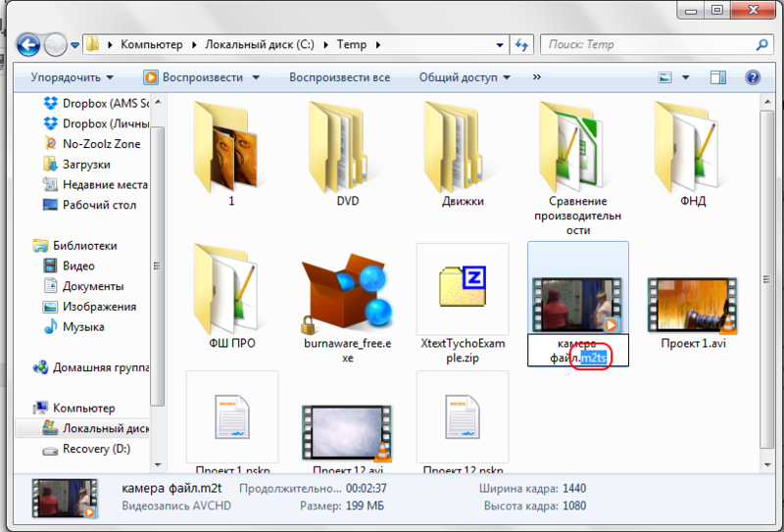The image size is (784, 532).
Task: Open Рабочий стол in navigation pane
Action: coord(89,205)
